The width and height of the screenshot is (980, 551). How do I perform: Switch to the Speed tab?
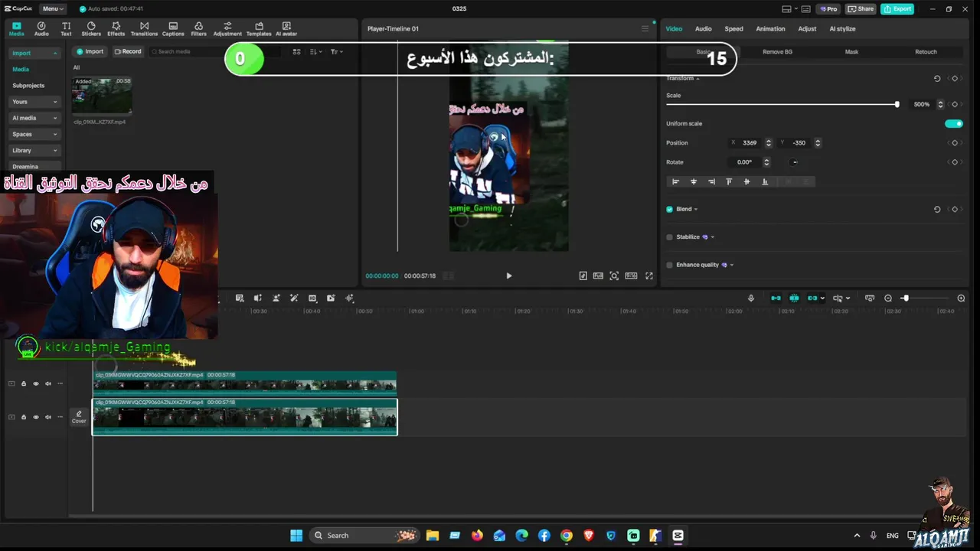[733, 28]
